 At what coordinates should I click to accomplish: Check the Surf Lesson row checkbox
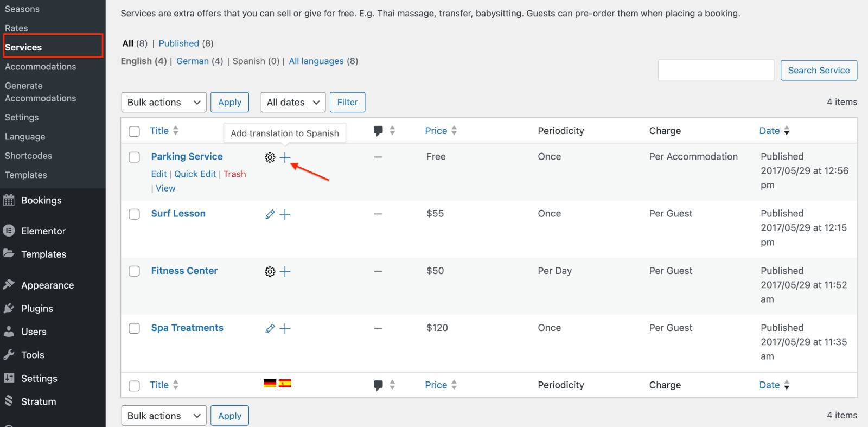pos(135,214)
